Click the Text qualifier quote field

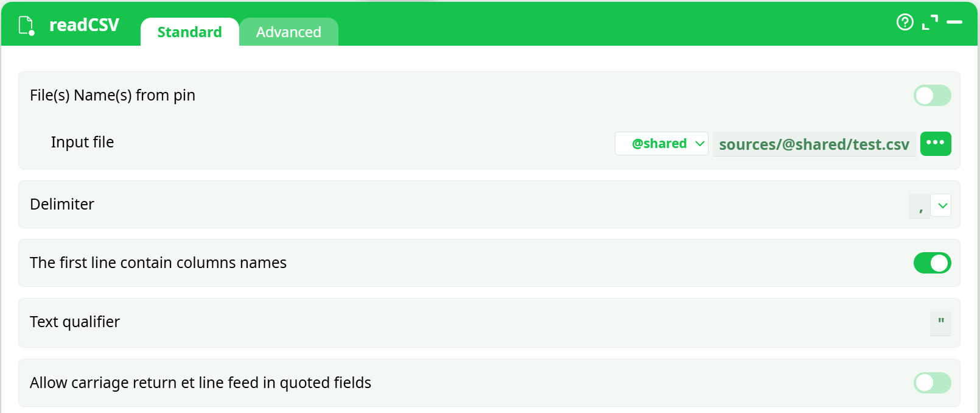940,323
